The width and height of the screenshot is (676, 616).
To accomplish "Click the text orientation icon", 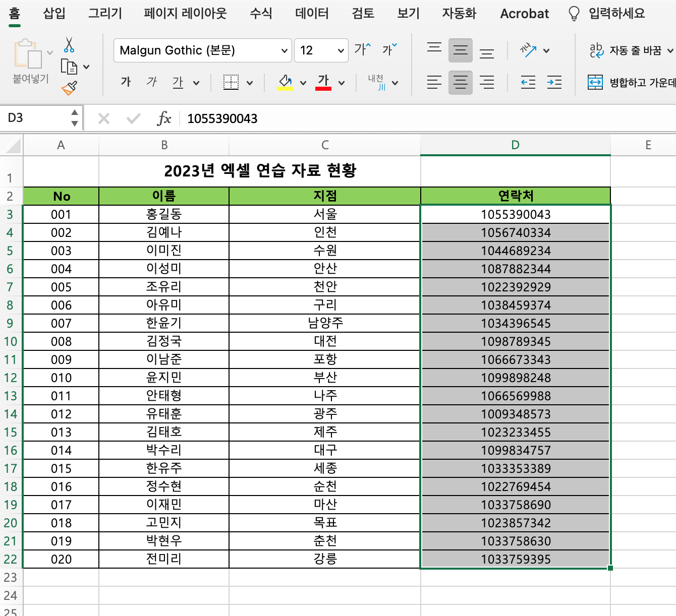I will click(529, 50).
